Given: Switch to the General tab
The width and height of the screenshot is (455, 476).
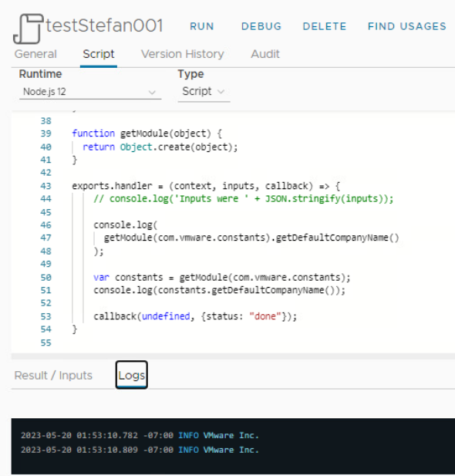Looking at the screenshot, I should click(x=35, y=54).
